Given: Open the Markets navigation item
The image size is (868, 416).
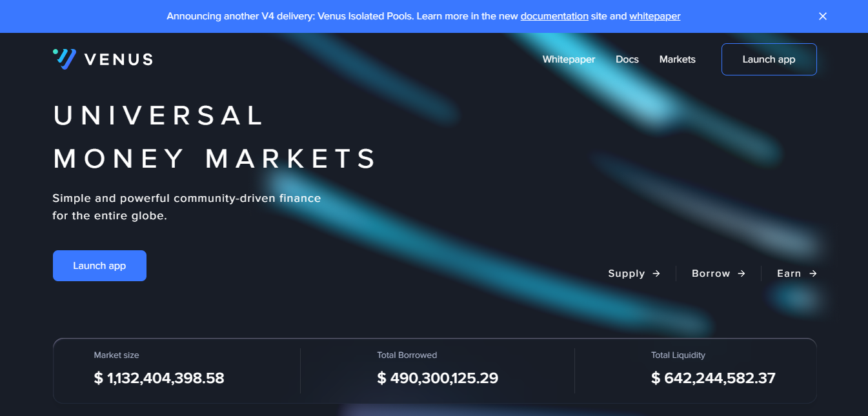Looking at the screenshot, I should pyautogui.click(x=677, y=59).
